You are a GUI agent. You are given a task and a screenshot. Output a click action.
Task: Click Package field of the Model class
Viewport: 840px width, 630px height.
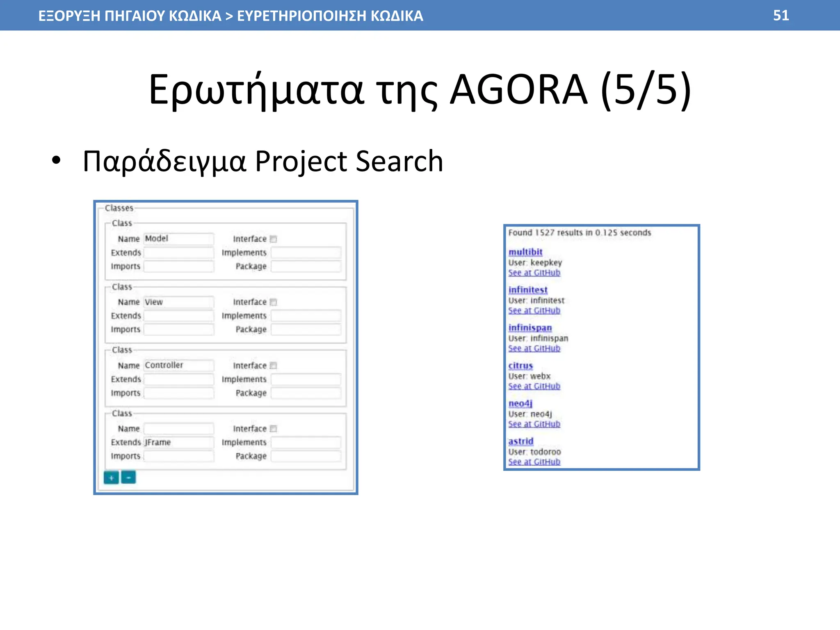306,266
